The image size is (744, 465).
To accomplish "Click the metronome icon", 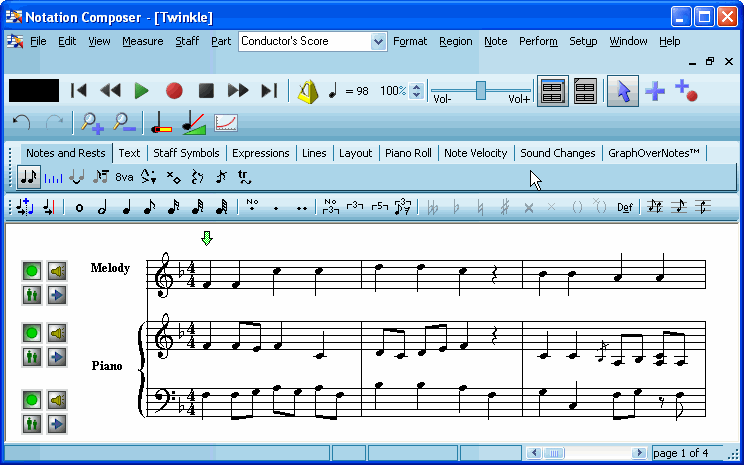I will [x=308, y=91].
